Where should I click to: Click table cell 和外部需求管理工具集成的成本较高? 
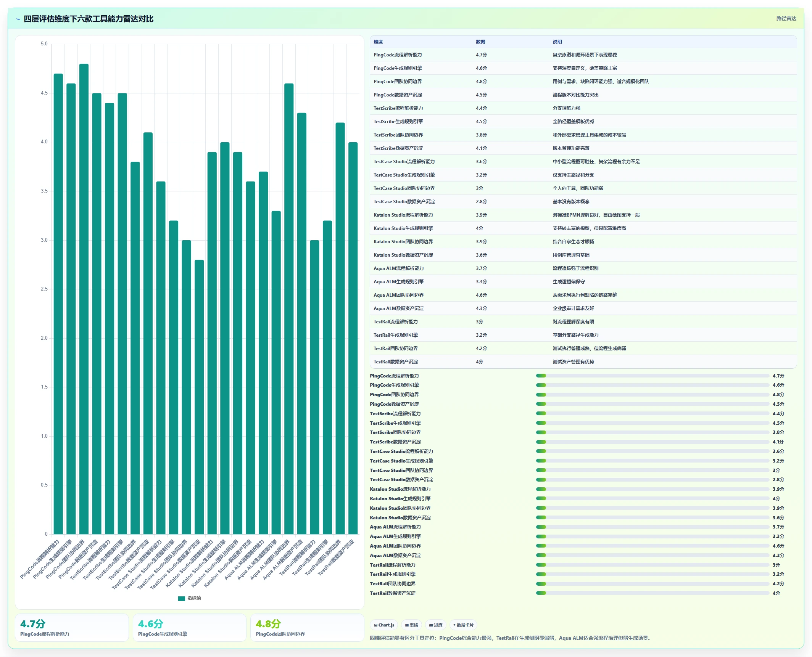(x=589, y=135)
